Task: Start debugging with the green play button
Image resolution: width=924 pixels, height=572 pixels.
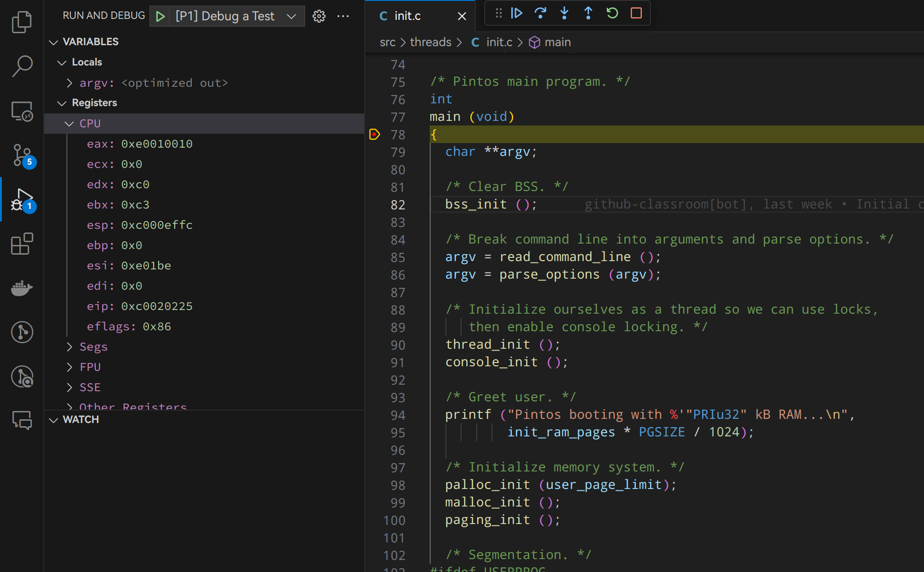Action: 160,16
